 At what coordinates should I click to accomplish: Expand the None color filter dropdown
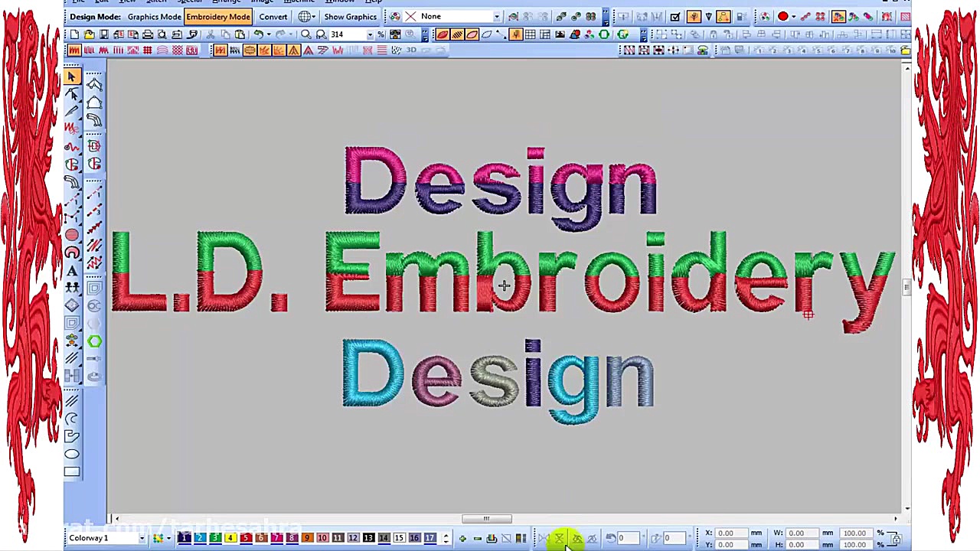pos(496,16)
